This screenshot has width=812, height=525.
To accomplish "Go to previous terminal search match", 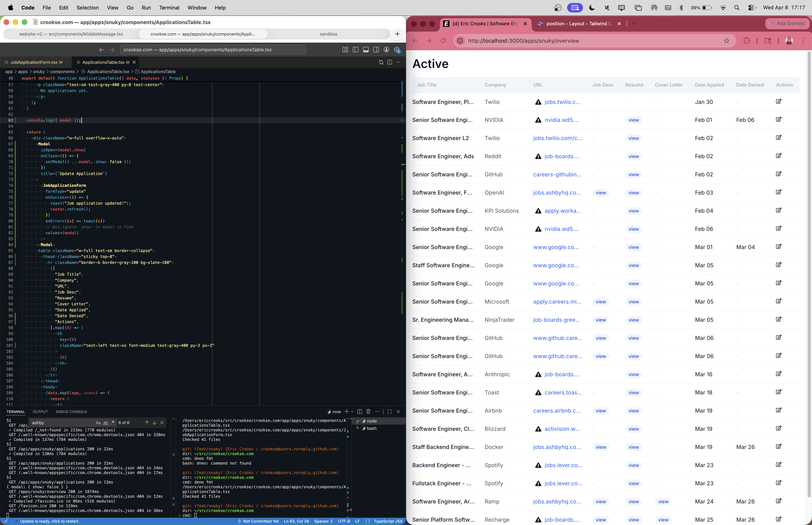I will pyautogui.click(x=147, y=423).
